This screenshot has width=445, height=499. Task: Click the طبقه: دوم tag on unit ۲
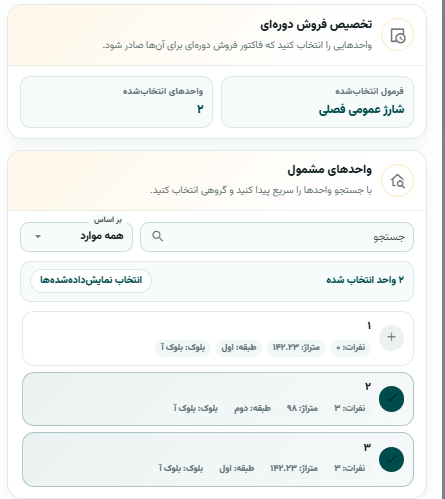click(252, 408)
